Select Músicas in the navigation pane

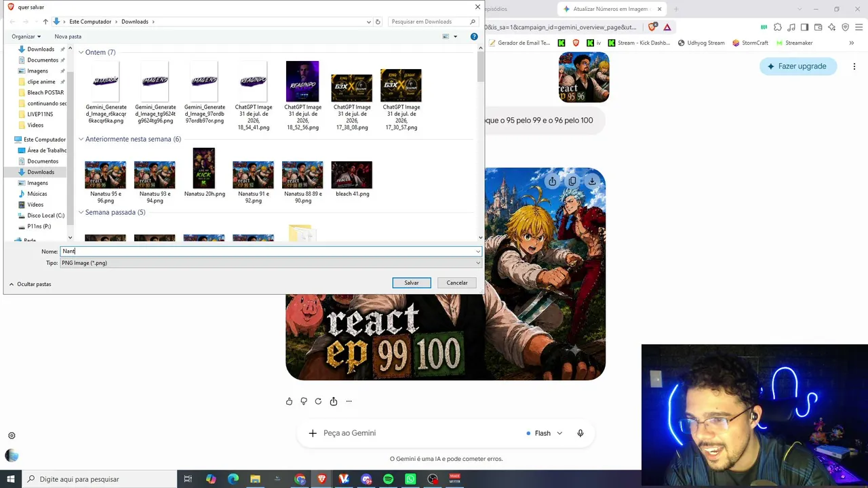click(37, 194)
